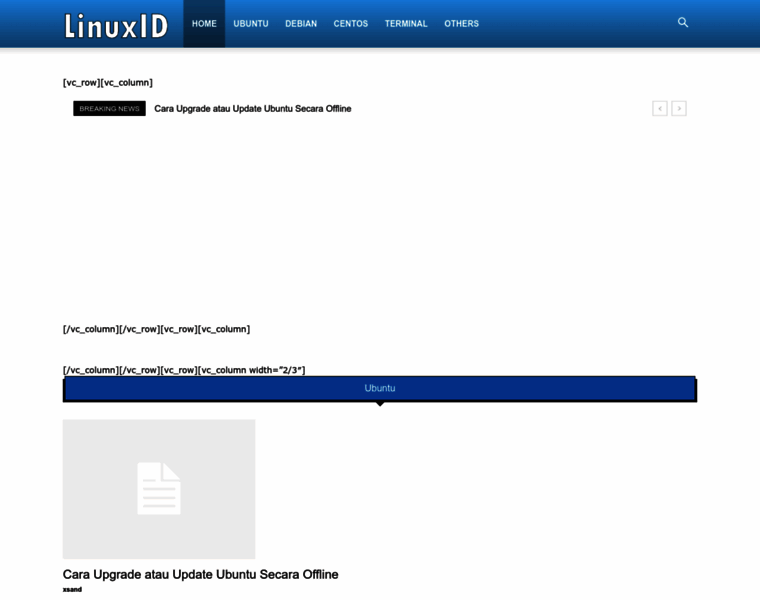
Task: Show next breaking news arrow
Action: [679, 109]
